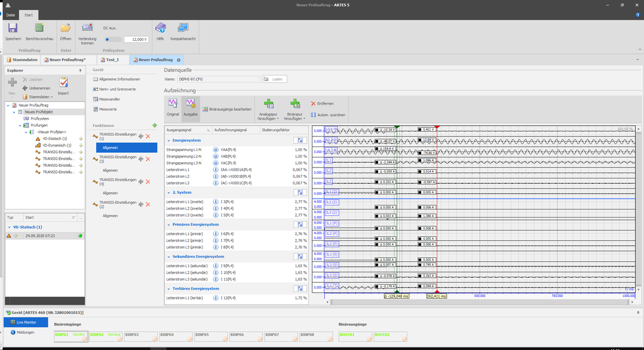Open the Messwandler section

[106, 99]
